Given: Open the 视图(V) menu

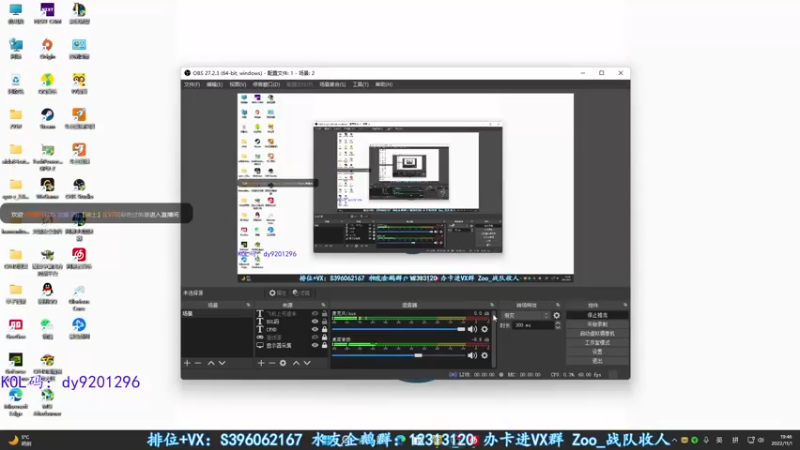Looking at the screenshot, I should coord(237,85).
